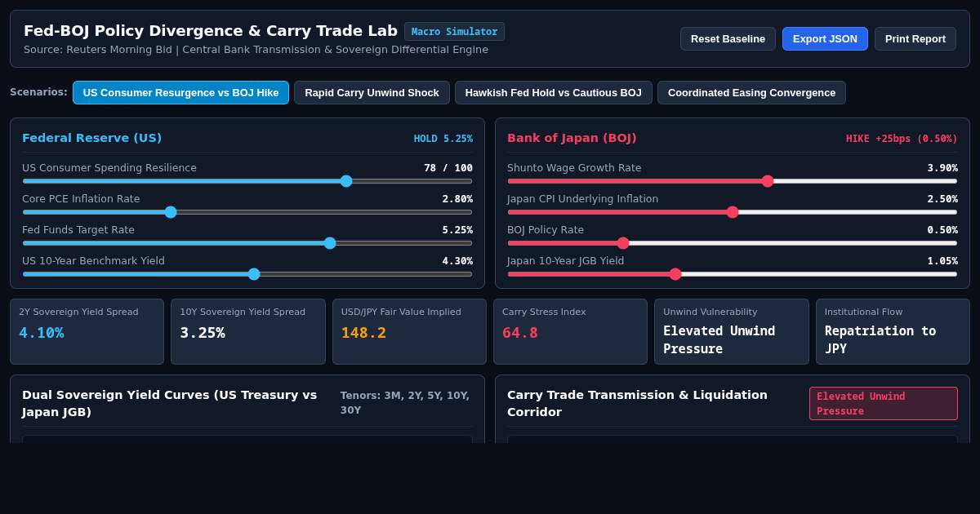
Task: Click the Elevated Unwind Pressure badge in Carry Trade panel
Action: click(x=884, y=403)
